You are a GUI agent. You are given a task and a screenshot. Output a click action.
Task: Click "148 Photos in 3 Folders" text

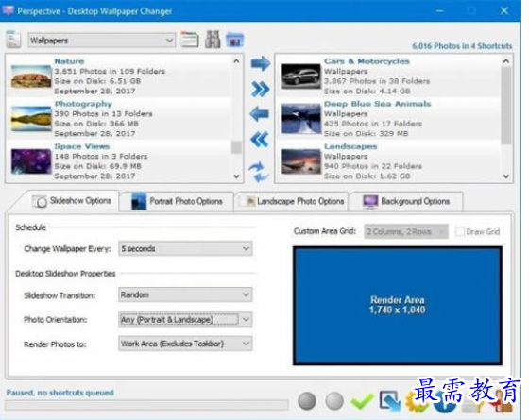pyautogui.click(x=101, y=157)
